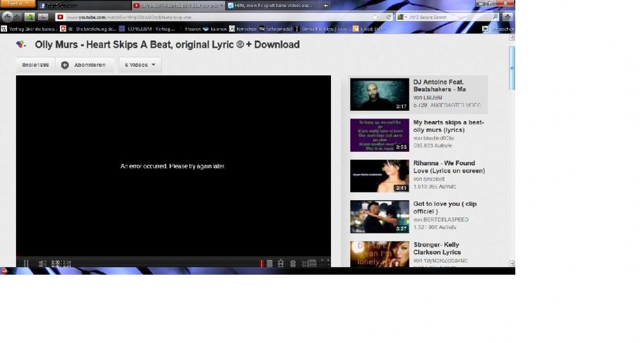The image size is (644, 343).
Task: Open the orange Firefox menu button
Action: point(17,4)
